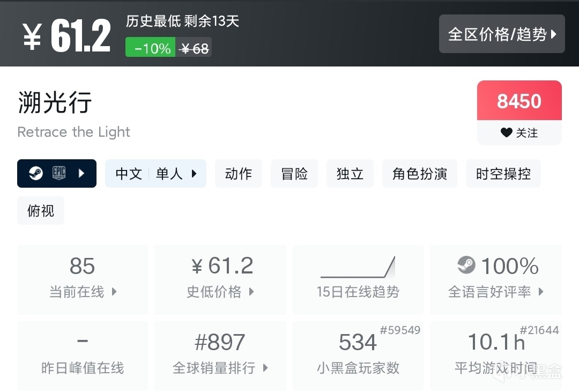This screenshot has width=579, height=392.
Task: Click the Steam logo beside 100% rating
Action: (x=466, y=265)
